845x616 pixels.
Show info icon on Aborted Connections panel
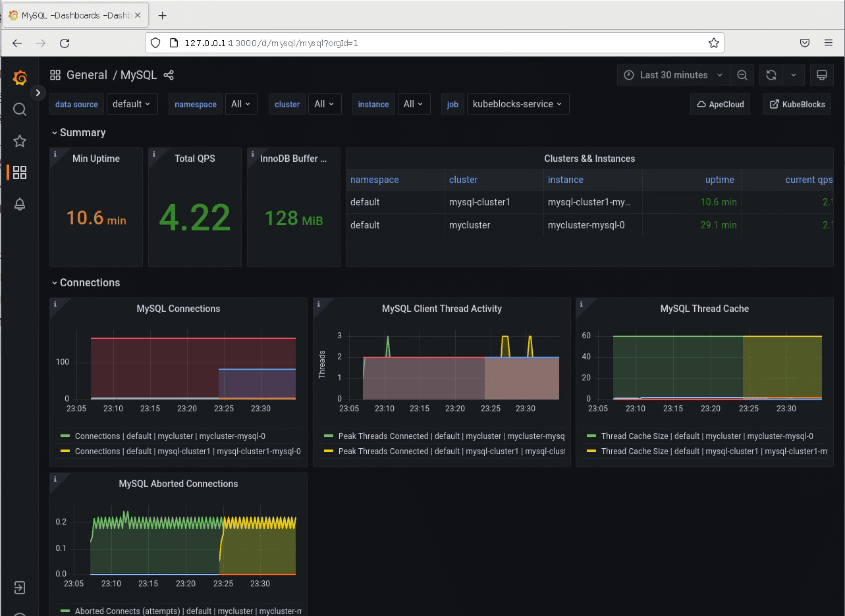[x=55, y=479]
